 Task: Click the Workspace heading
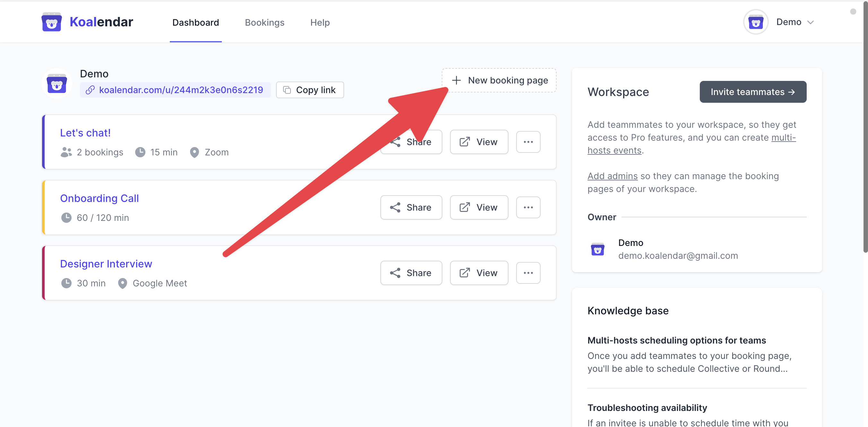pos(618,92)
